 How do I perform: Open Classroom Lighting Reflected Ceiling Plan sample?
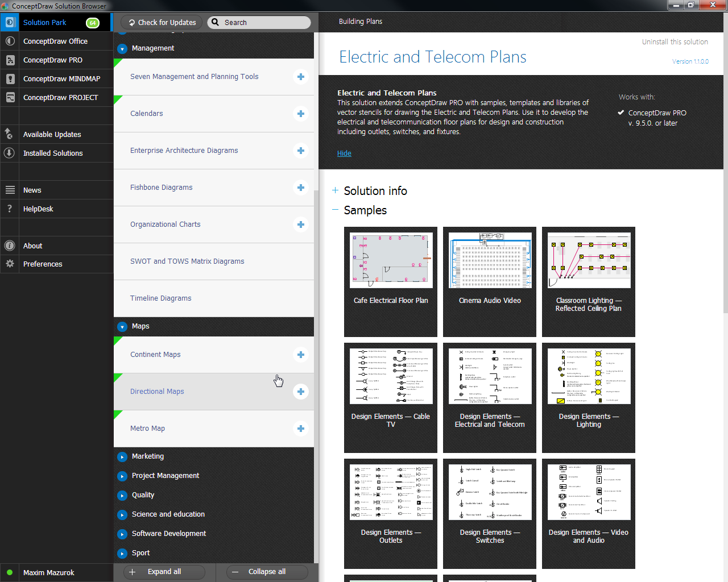point(589,282)
